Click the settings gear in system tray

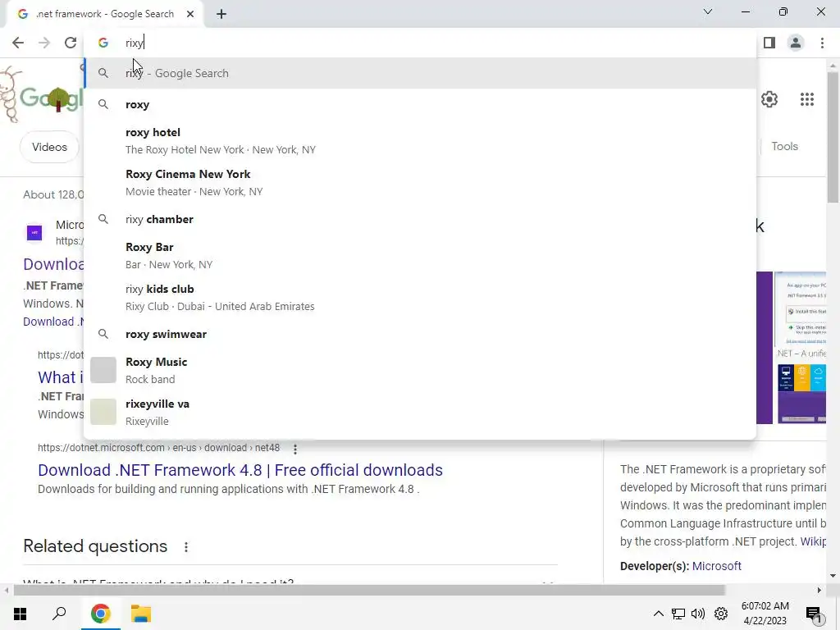pyautogui.click(x=721, y=614)
